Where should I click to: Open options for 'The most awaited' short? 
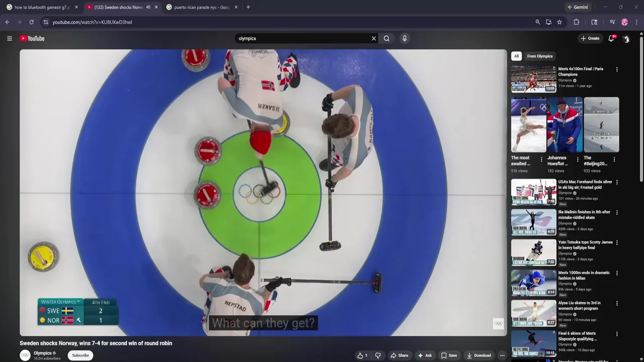[x=541, y=159]
